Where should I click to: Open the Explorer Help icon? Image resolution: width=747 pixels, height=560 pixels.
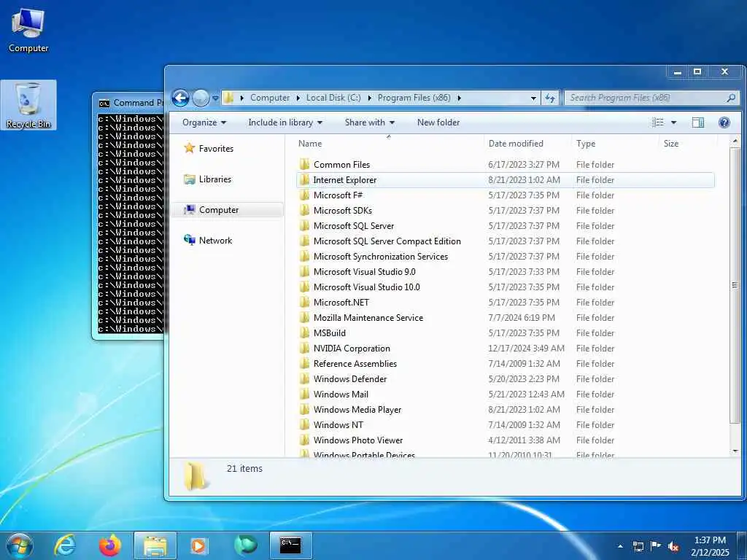pos(724,122)
